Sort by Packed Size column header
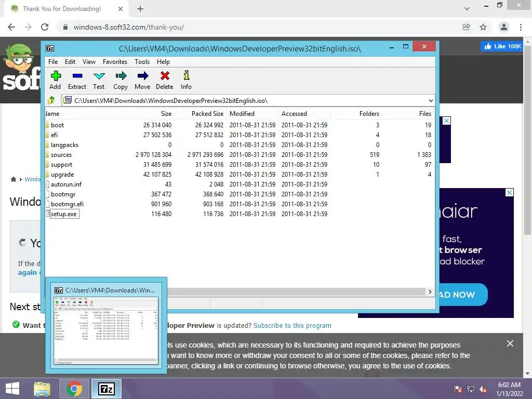This screenshot has width=532, height=399. tap(199, 114)
